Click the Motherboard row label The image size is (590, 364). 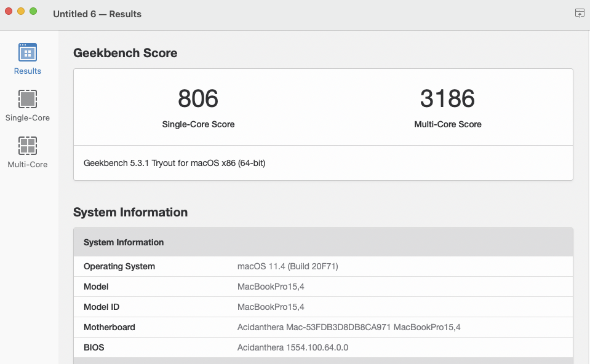coord(110,327)
